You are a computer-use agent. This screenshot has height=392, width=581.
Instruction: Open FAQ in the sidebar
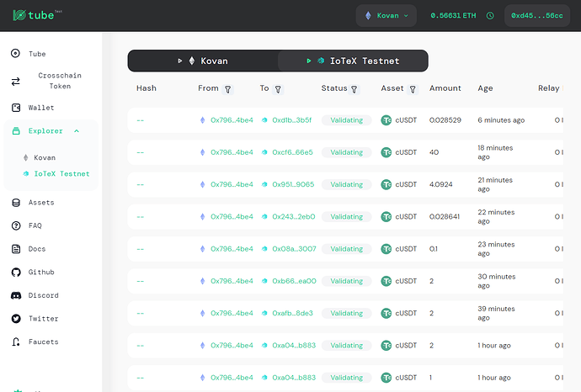click(35, 225)
